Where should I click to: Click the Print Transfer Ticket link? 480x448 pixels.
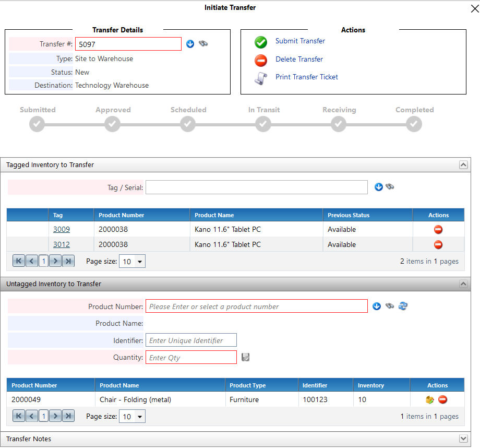pyautogui.click(x=307, y=77)
